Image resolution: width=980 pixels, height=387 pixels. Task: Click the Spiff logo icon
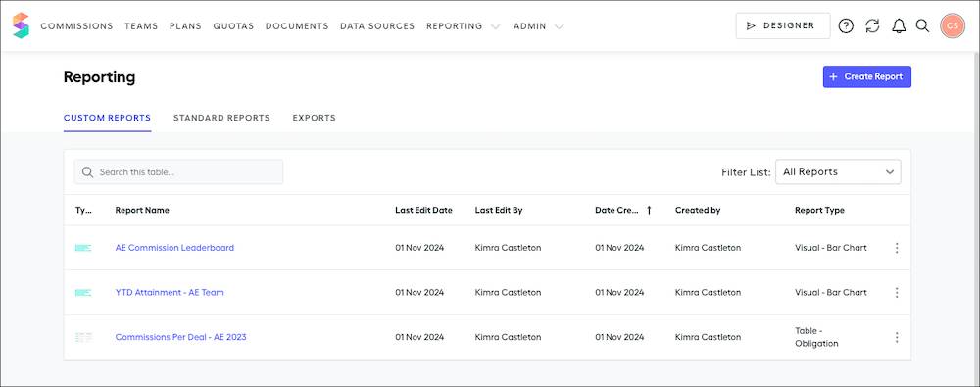(22, 25)
